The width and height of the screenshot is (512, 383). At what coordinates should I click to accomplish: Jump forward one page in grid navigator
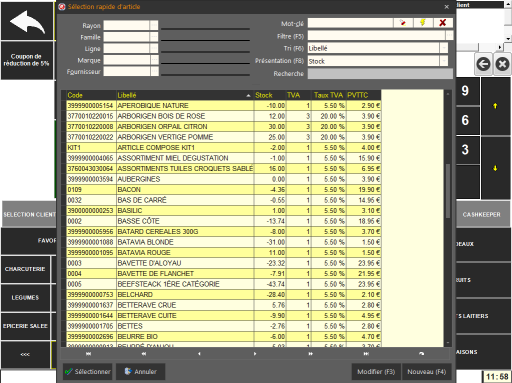[310, 354]
